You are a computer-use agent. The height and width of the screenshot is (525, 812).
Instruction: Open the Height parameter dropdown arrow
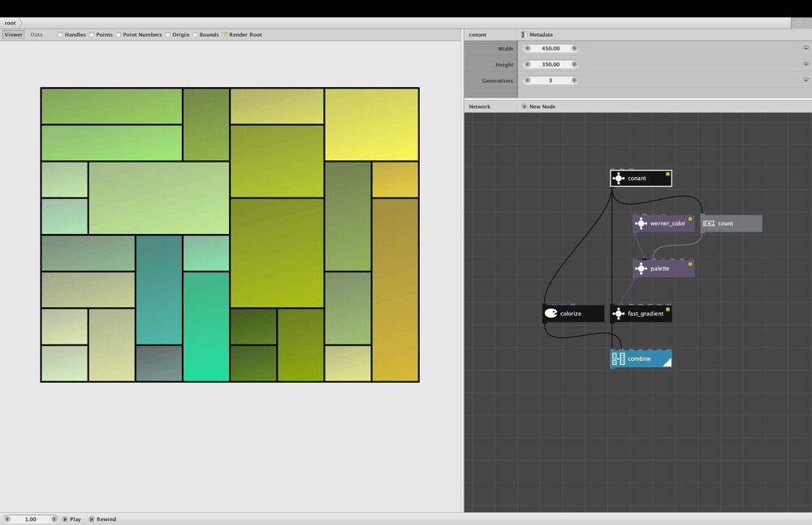[806, 64]
